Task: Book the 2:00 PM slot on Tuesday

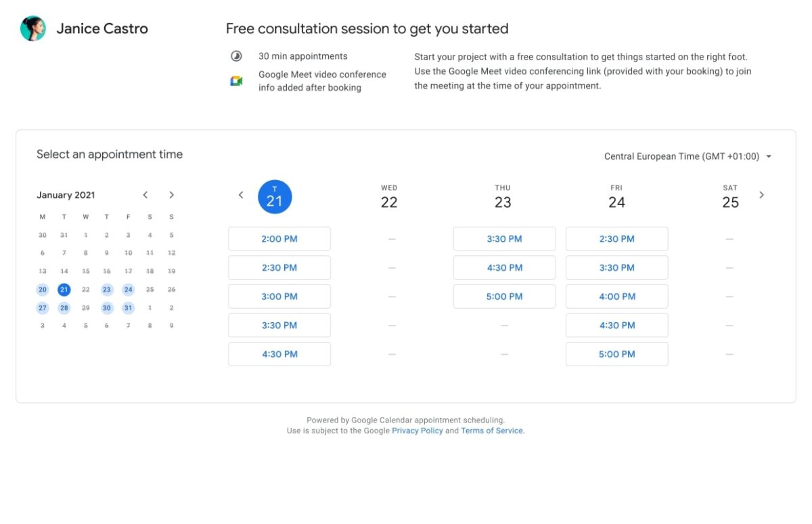Action: pyautogui.click(x=279, y=238)
